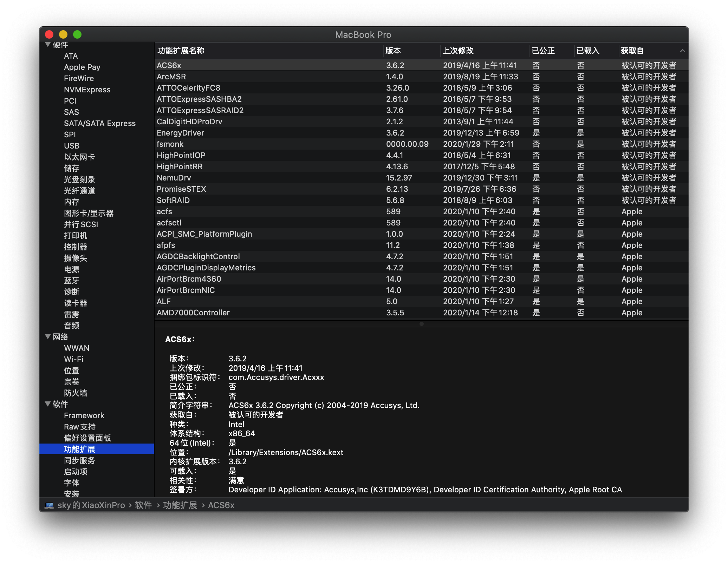Collapse the 网络 network section
728x564 pixels.
48,337
